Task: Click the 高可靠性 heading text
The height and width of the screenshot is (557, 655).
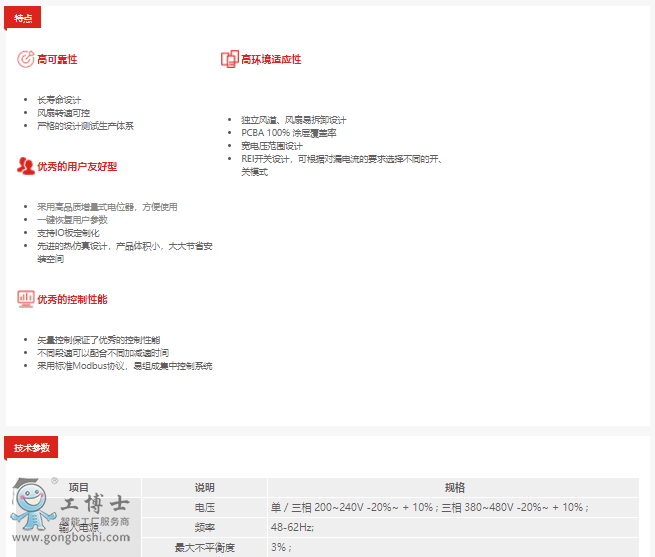Action: pos(57,60)
